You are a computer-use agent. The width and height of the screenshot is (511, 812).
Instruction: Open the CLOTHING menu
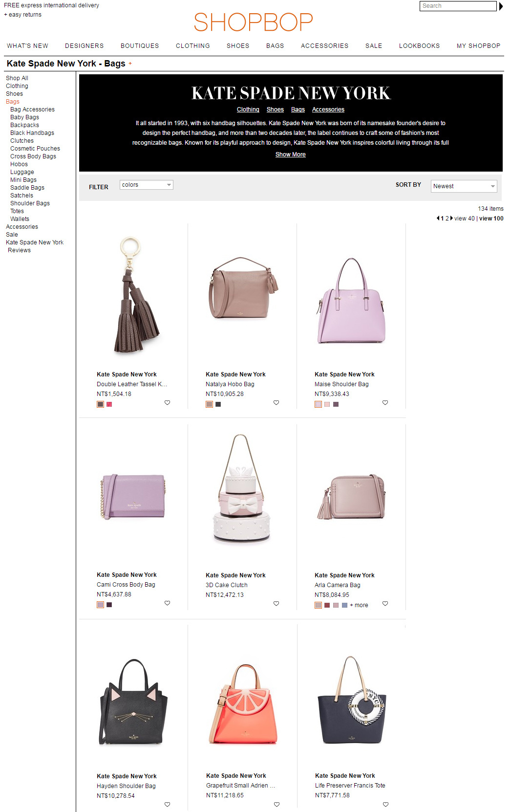click(x=193, y=46)
